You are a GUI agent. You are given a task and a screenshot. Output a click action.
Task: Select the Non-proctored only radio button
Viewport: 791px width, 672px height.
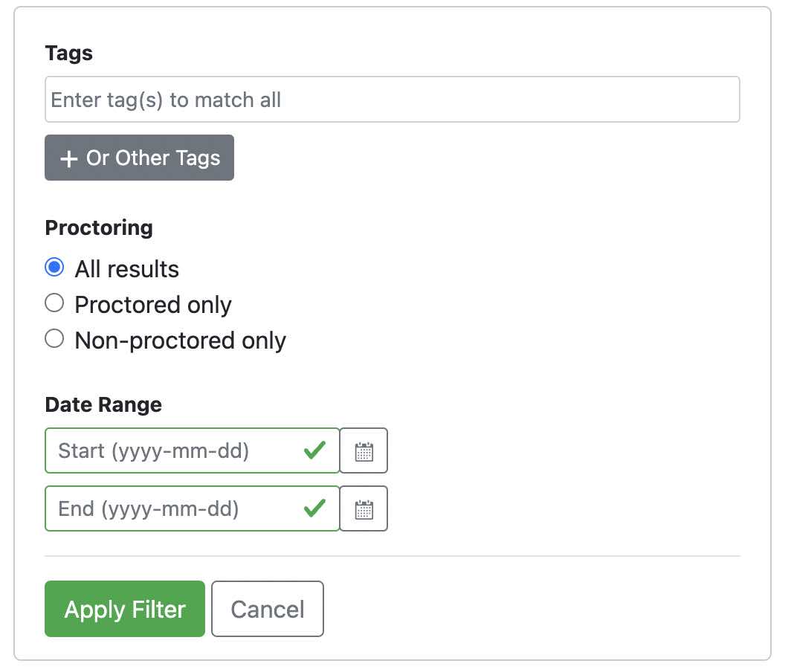(54, 338)
